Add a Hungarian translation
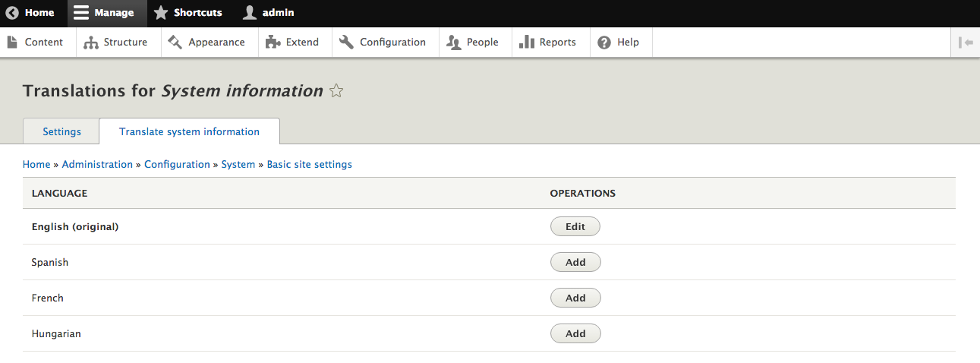The height and width of the screenshot is (363, 980). 575,333
